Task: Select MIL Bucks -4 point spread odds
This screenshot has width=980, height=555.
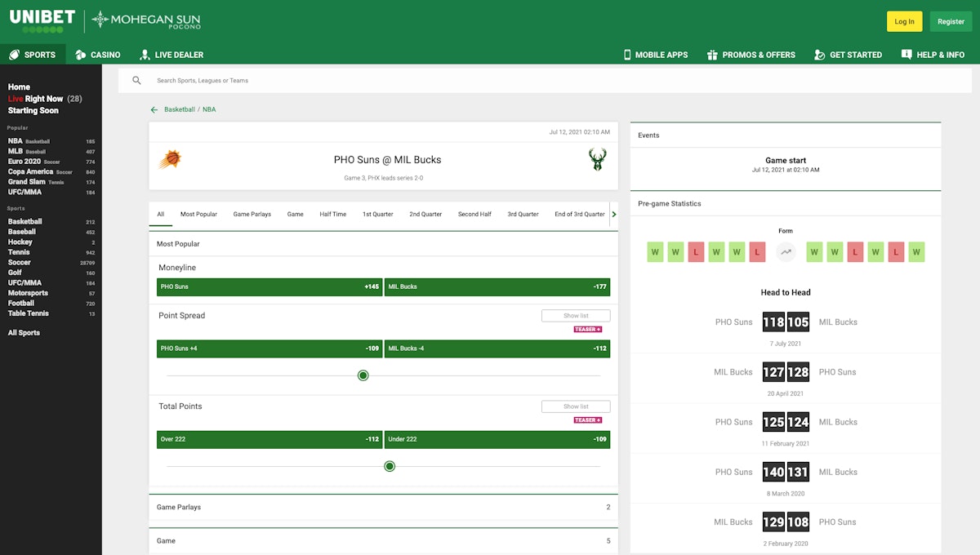Action: 496,348
